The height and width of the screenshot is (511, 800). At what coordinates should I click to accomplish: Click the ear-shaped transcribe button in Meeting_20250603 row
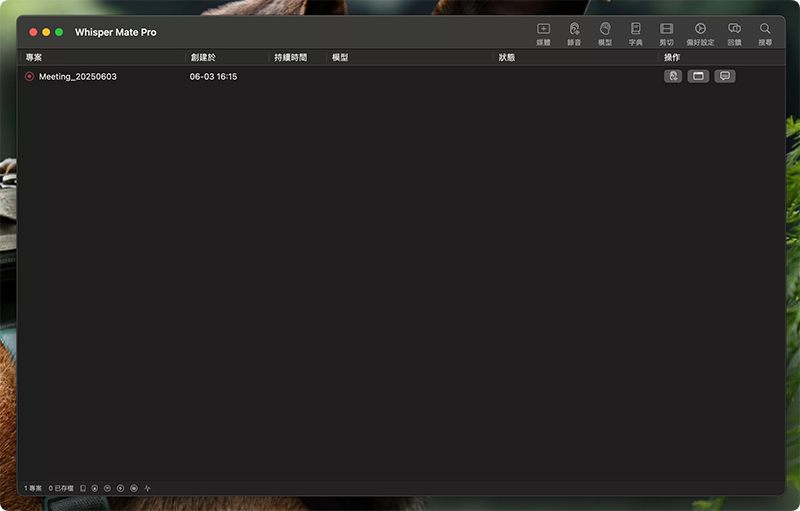(x=673, y=76)
